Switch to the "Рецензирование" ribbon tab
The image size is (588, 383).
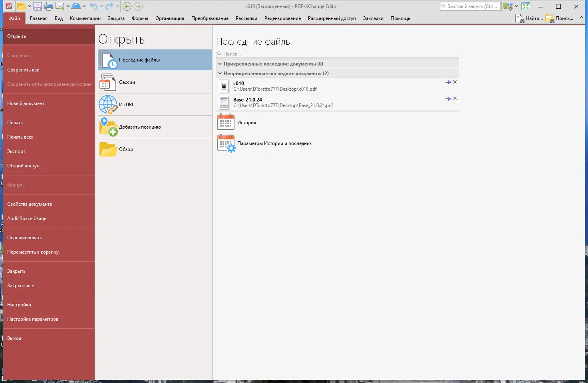282,18
